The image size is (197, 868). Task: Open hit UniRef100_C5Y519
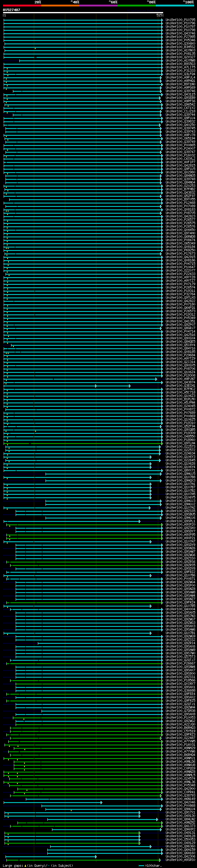point(180,731)
